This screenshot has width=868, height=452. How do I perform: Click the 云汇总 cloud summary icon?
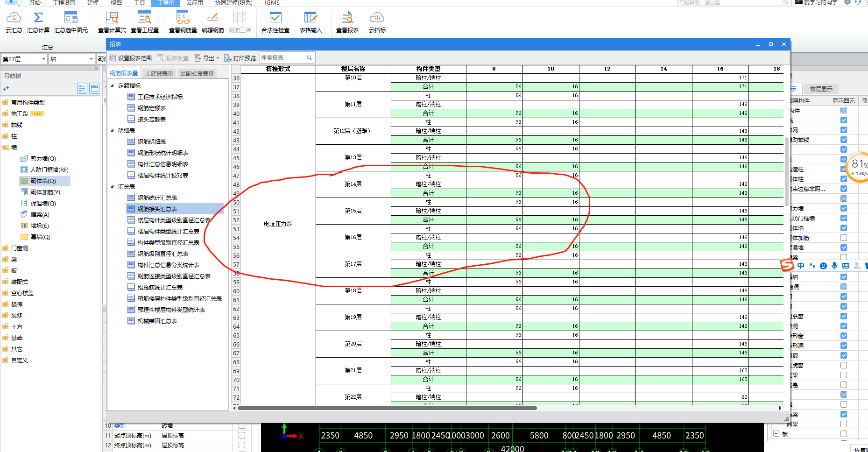click(14, 22)
